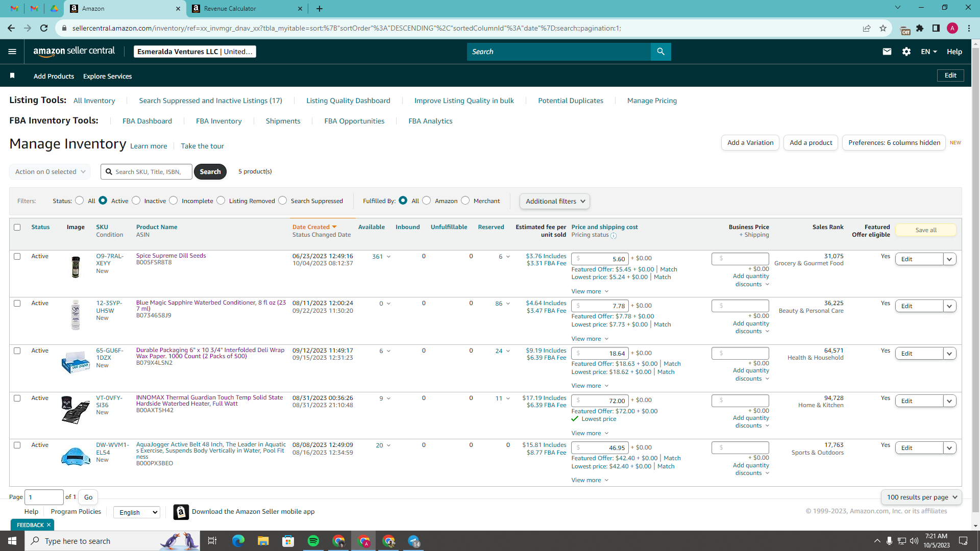980x551 pixels.
Task: Open the Action on 0 selected dropdown
Action: point(50,171)
